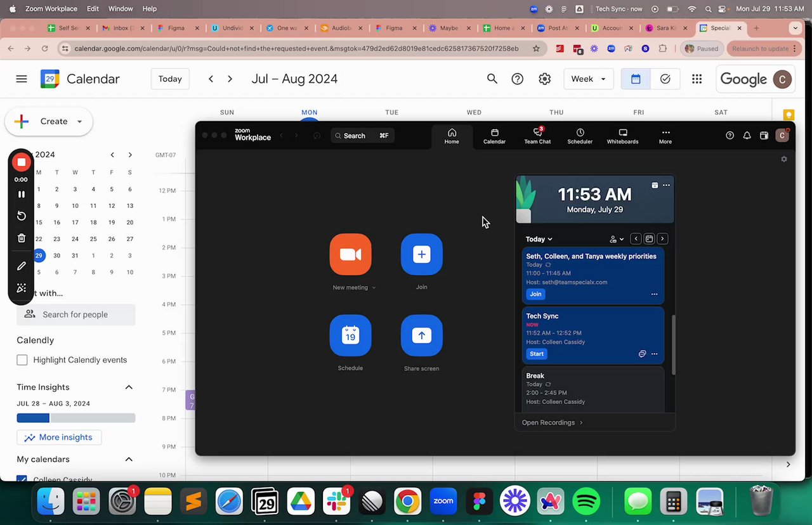Viewport: 812px width, 525px height.
Task: Toggle Highlight Calendly events checkbox
Action: coord(22,360)
